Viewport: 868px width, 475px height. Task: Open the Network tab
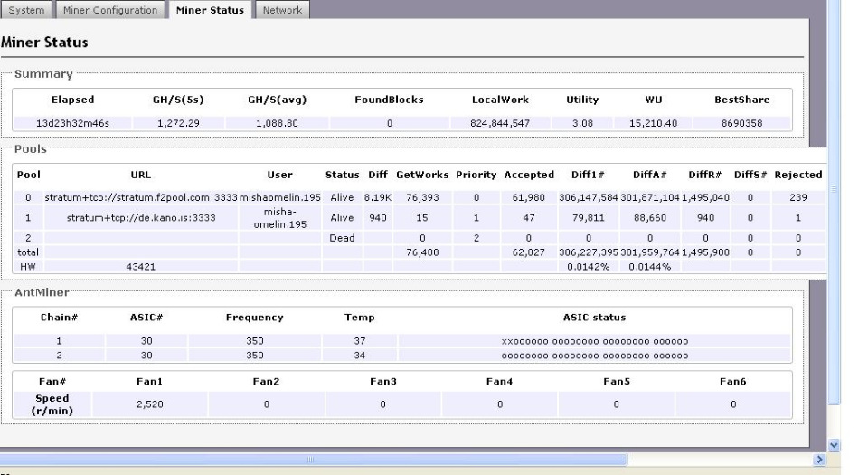[x=282, y=10]
